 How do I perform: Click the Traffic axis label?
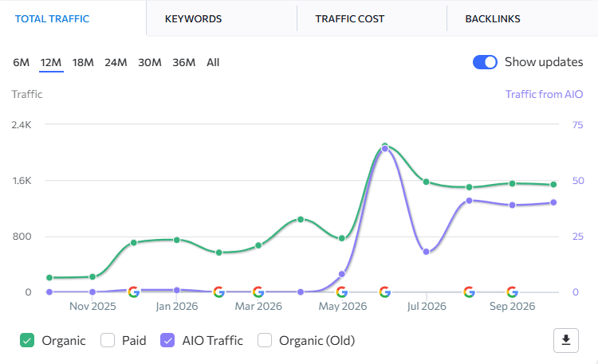(26, 94)
